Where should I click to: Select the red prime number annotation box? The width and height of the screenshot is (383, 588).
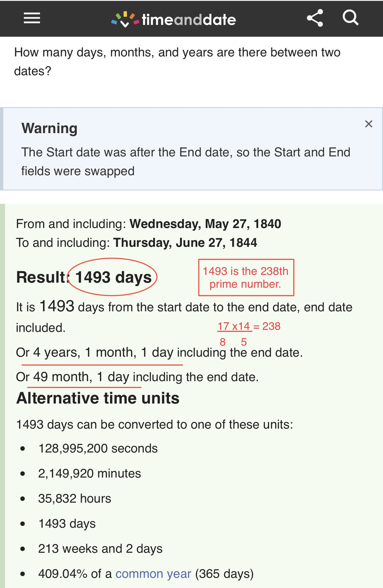(x=246, y=278)
